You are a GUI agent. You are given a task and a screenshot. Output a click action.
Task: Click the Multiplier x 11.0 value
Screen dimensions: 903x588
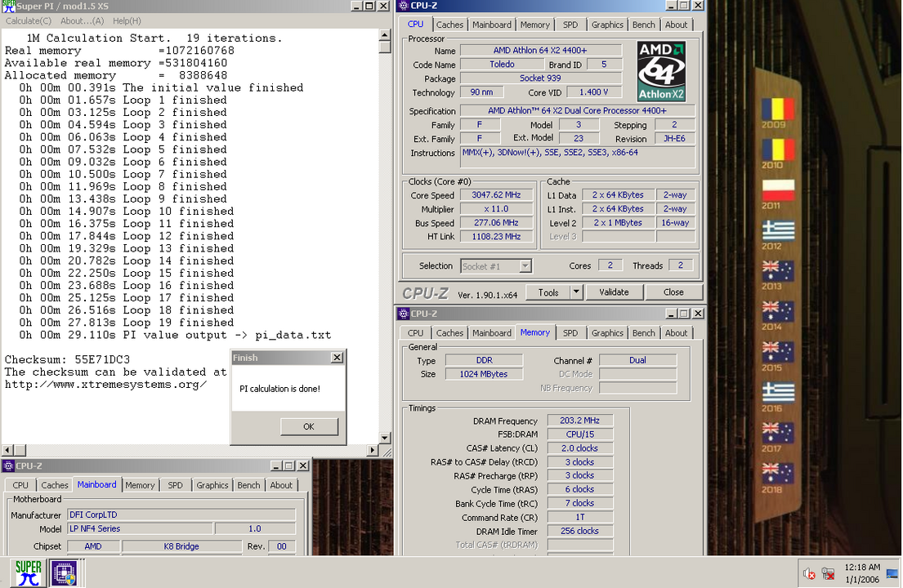[496, 209]
